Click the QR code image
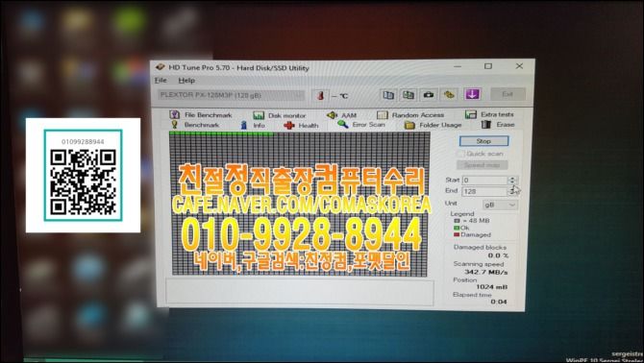Image resolution: width=644 pixels, height=363 pixels. 83,182
